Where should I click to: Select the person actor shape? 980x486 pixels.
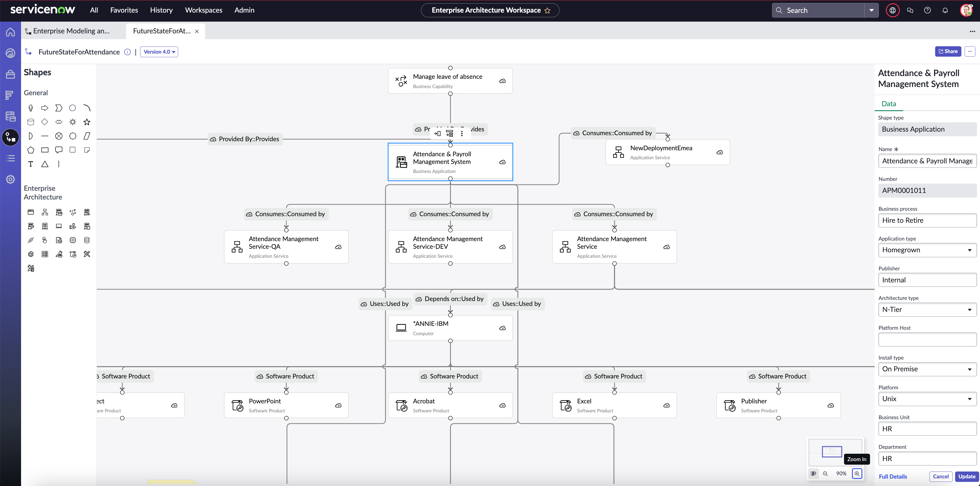pos(31,108)
